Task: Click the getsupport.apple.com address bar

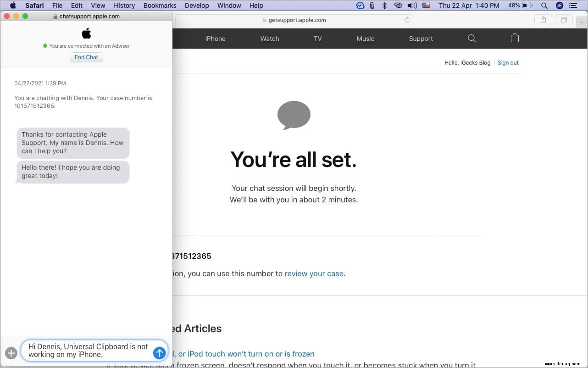Action: [294, 20]
